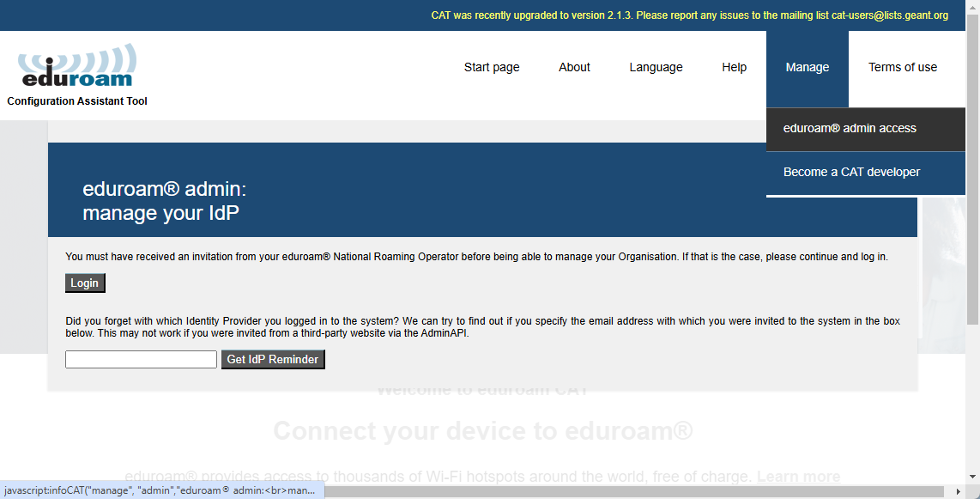Open Terms of use

903,68
